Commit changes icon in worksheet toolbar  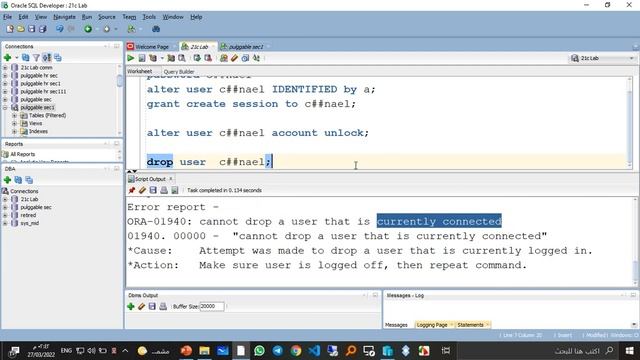click(197, 58)
